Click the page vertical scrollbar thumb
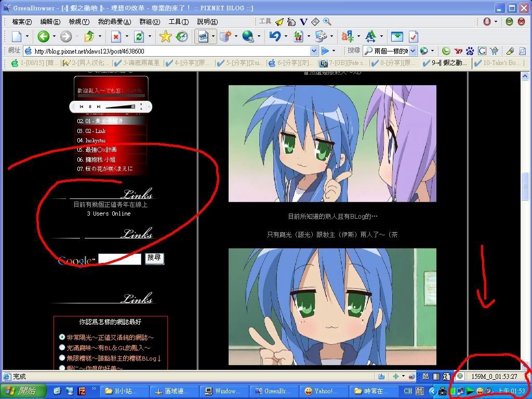Screen dimensions: 532x399 pyautogui.click(x=525, y=187)
